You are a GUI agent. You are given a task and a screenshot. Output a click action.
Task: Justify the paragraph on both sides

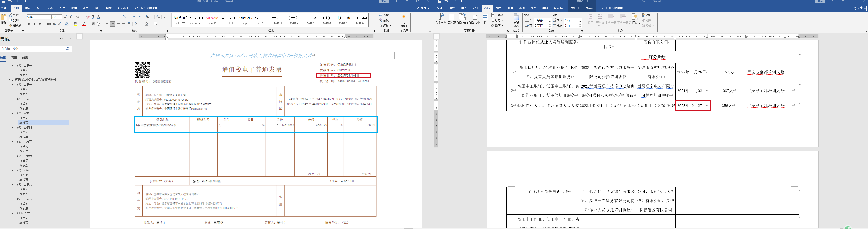[124, 24]
